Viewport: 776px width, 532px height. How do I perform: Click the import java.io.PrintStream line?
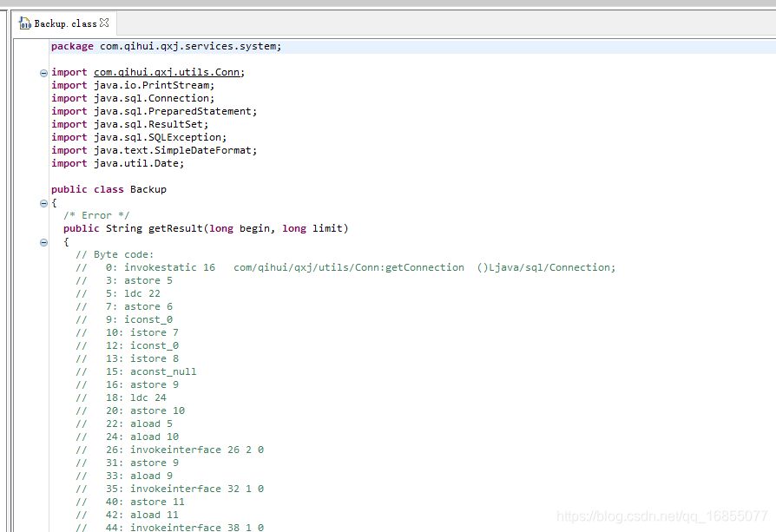(133, 85)
